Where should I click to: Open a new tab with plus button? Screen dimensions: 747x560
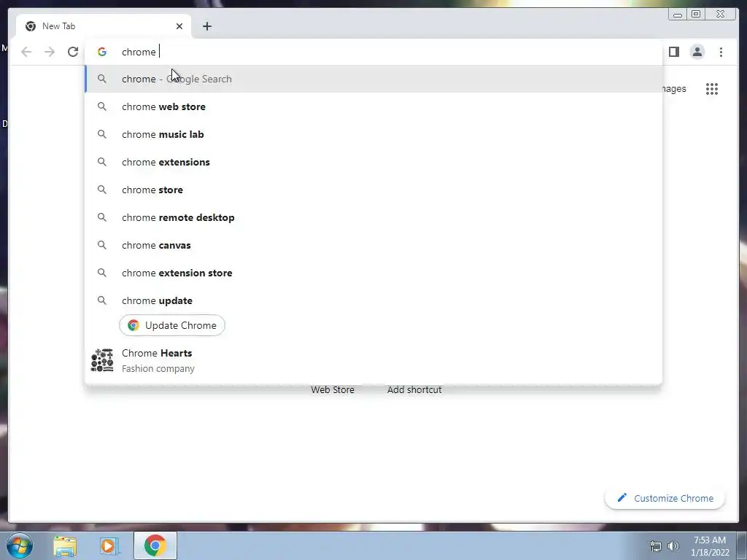coord(206,26)
